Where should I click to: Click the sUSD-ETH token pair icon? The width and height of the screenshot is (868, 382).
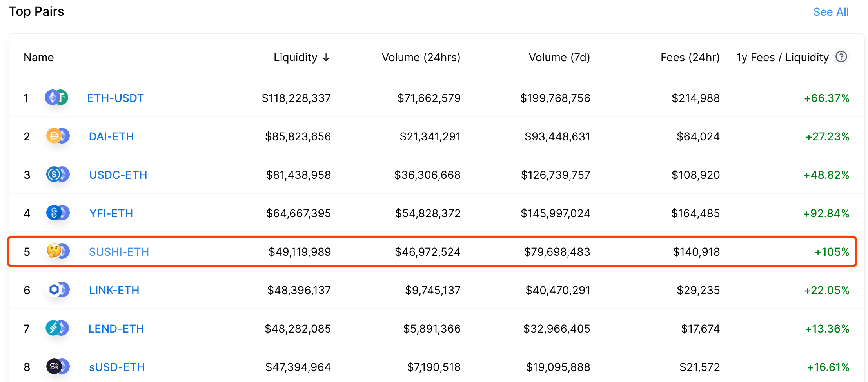[x=58, y=367]
